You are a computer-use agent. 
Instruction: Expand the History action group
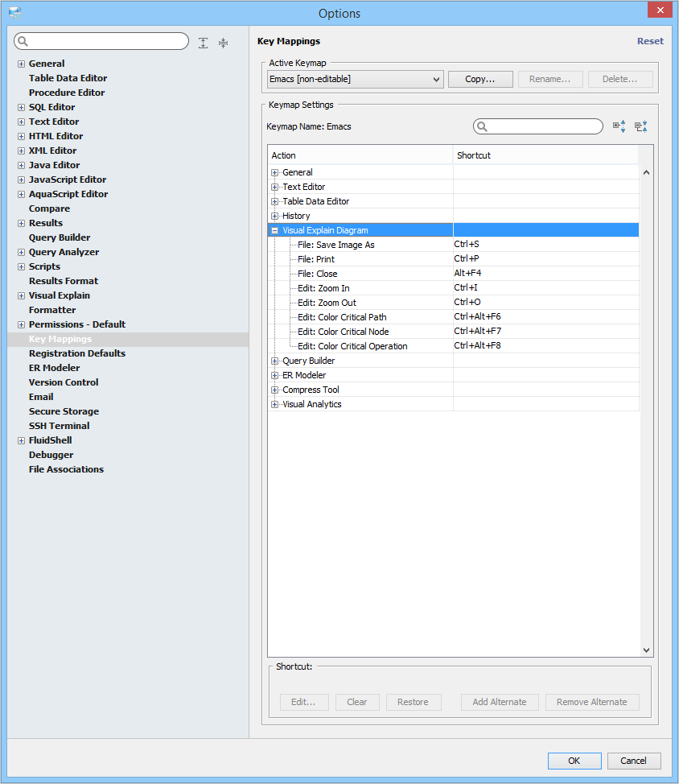(x=274, y=216)
